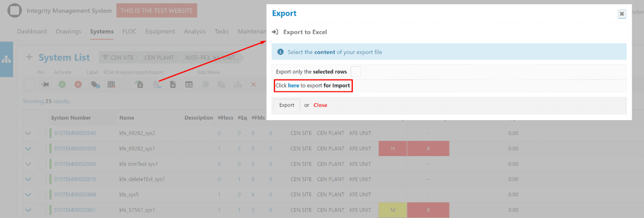Screen dimensions: 644x218
Task: Click the paste icon under Edit/Move
Action: click(x=221, y=84)
